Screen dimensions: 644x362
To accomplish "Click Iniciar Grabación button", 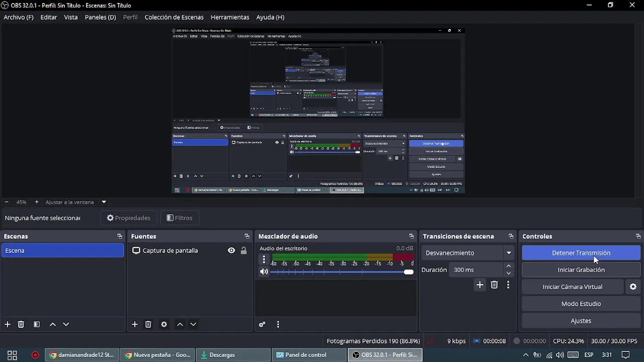I will coord(581,270).
